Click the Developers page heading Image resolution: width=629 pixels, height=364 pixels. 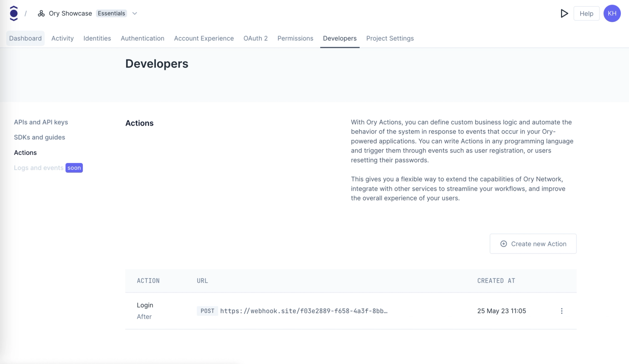pyautogui.click(x=157, y=63)
